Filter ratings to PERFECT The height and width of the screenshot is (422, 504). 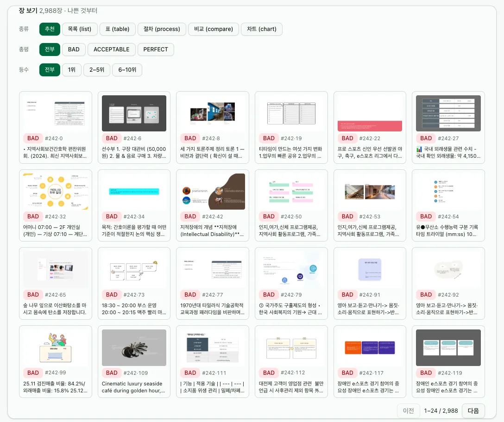[156, 50]
